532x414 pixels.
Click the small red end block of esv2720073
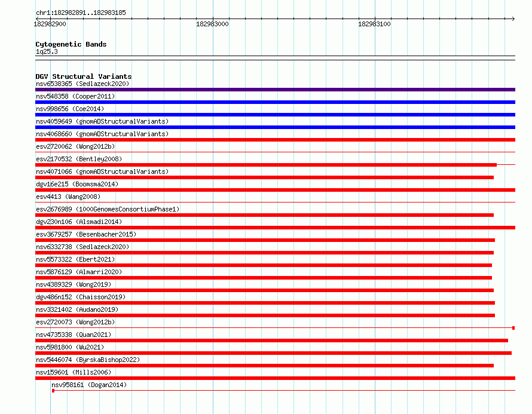513,328
